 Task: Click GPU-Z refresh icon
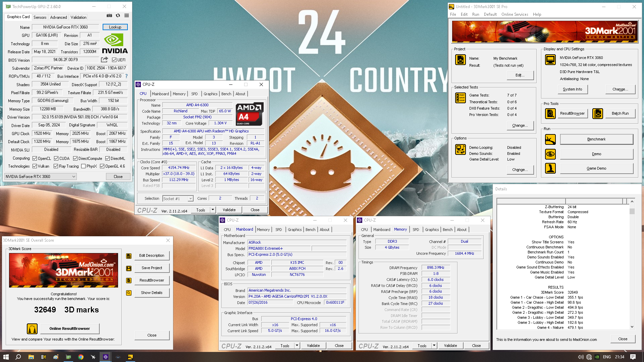[118, 15]
